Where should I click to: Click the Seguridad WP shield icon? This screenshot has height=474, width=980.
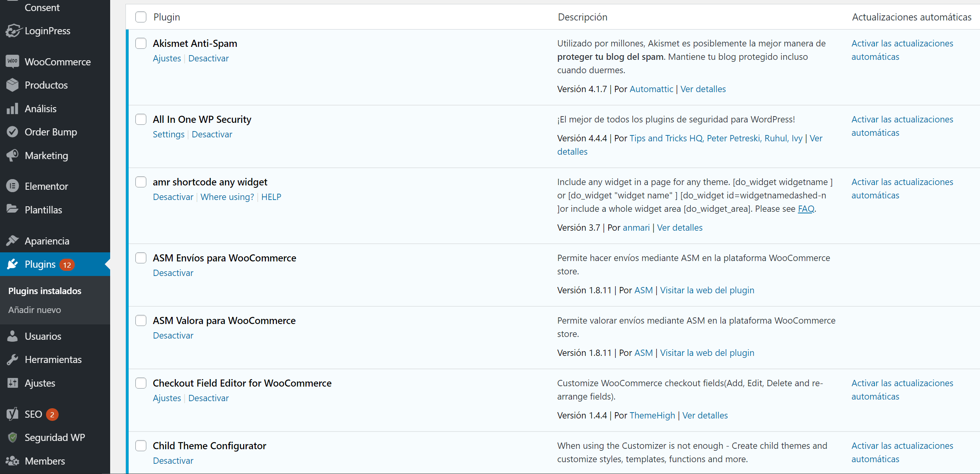pyautogui.click(x=13, y=437)
